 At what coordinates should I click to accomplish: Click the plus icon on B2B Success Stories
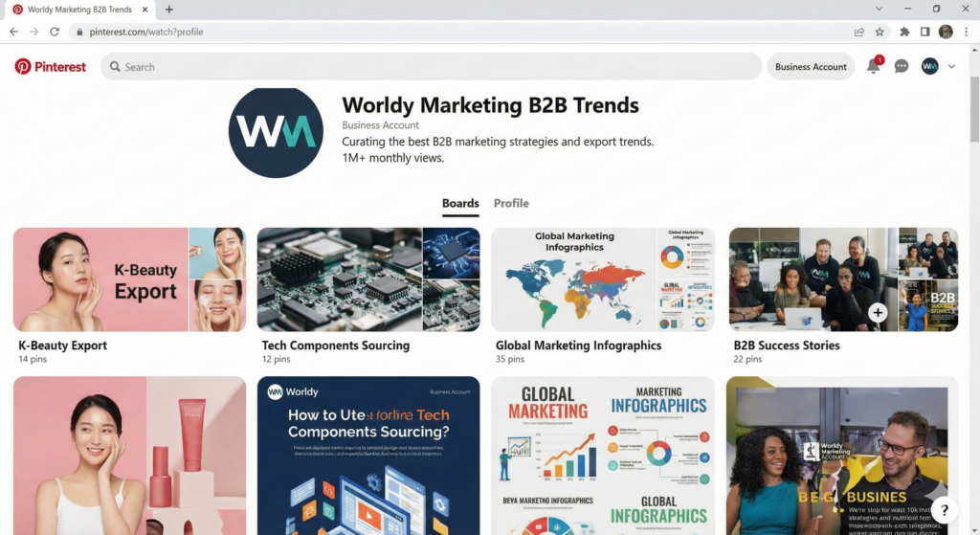(x=878, y=313)
